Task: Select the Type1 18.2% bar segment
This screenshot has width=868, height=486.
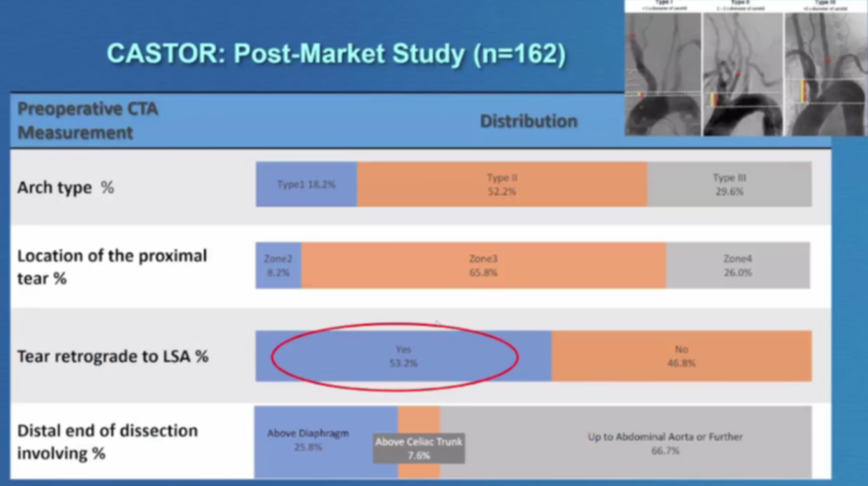Action: click(306, 184)
